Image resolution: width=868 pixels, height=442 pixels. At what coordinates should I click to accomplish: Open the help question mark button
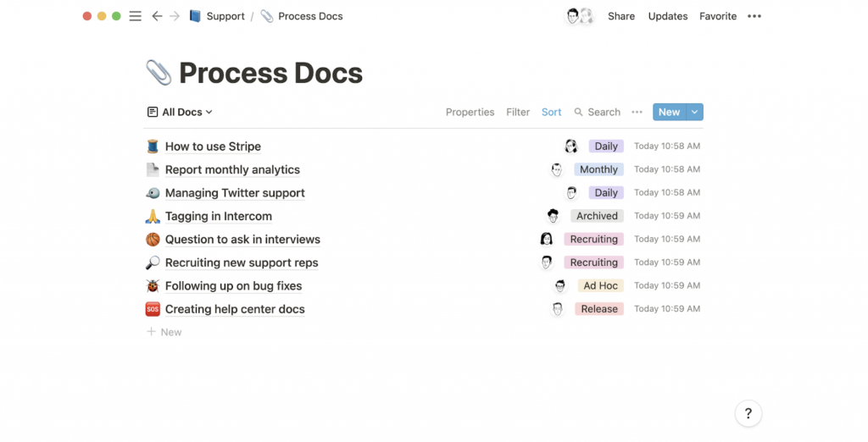pyautogui.click(x=748, y=413)
